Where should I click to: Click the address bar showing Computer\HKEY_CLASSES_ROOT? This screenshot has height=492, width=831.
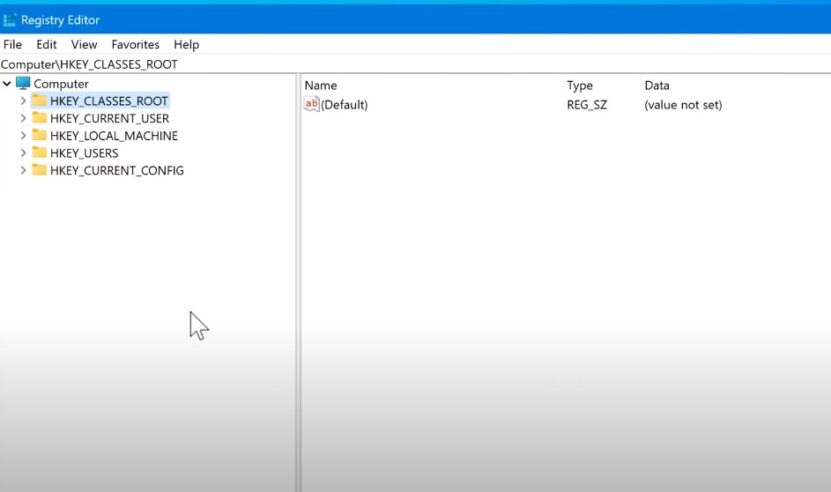click(416, 64)
